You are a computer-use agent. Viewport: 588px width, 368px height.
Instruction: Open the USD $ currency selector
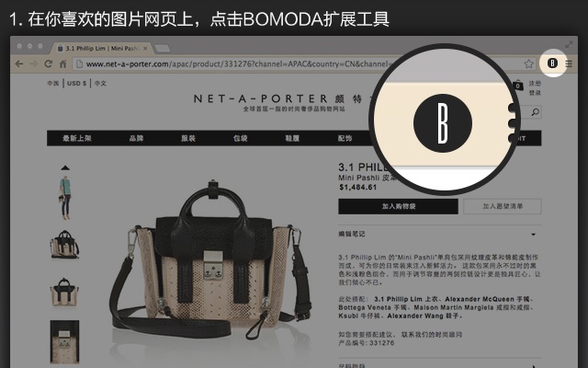pos(76,84)
